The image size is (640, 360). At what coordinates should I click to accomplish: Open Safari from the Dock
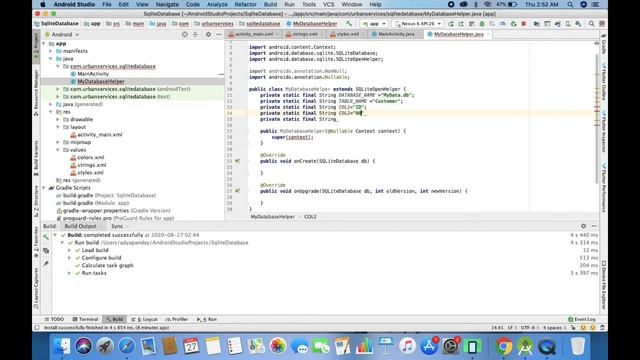[127, 347]
